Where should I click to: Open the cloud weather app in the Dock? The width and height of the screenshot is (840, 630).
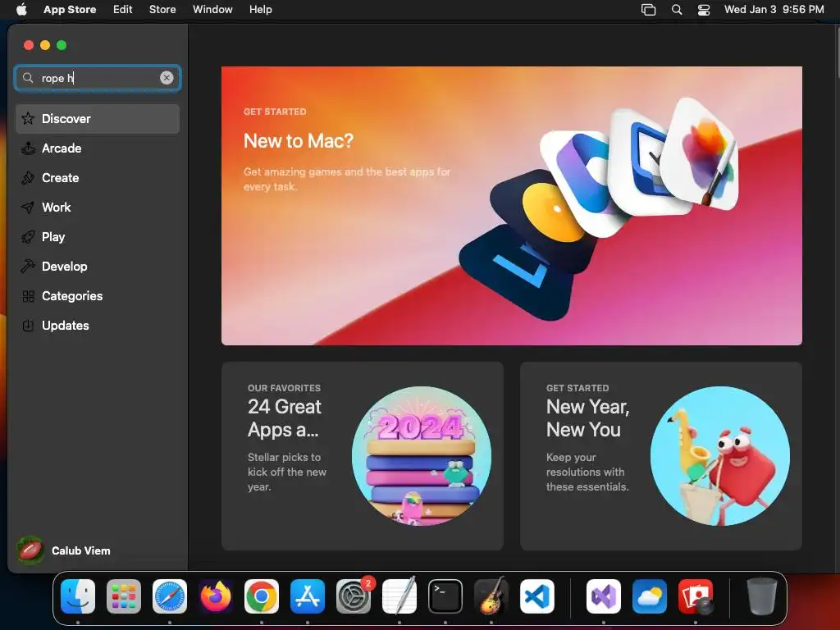pos(650,596)
